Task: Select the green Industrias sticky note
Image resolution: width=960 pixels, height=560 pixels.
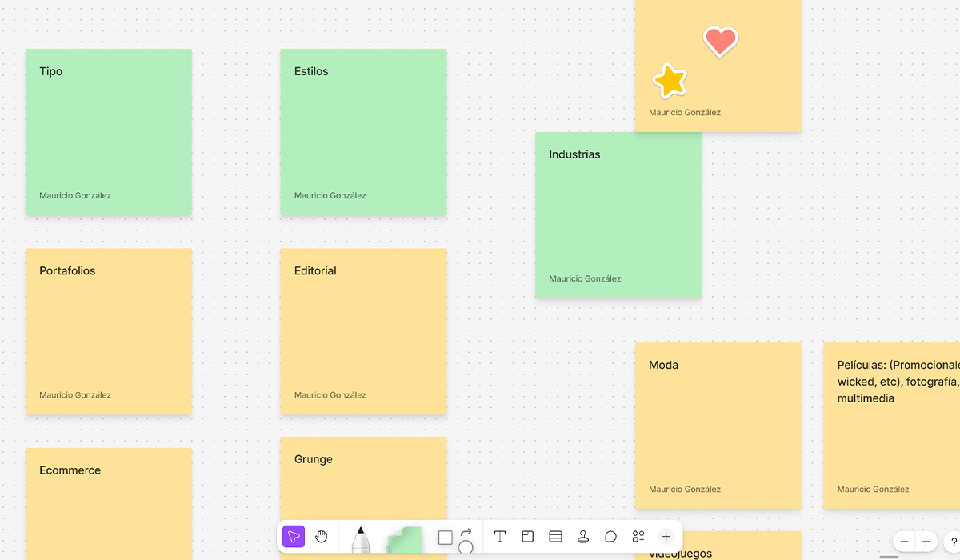Action: [x=618, y=215]
